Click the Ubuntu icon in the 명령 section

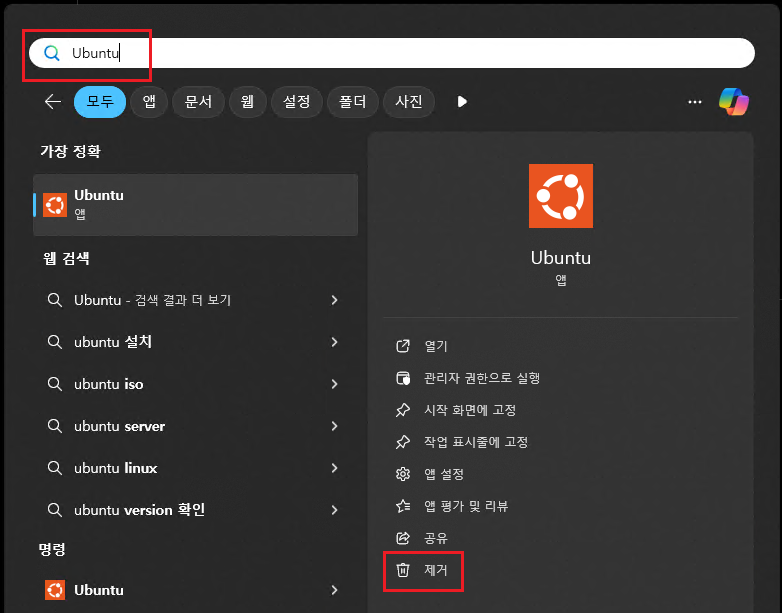[55, 590]
